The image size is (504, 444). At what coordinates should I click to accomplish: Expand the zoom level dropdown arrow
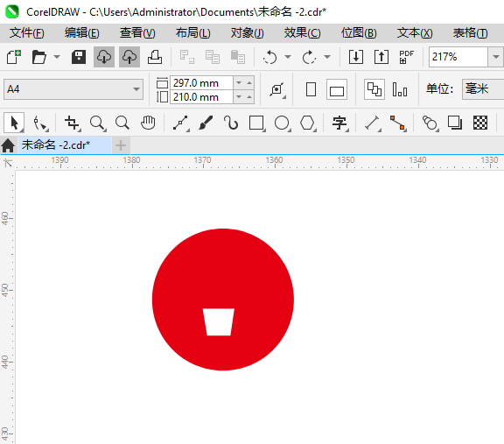click(495, 57)
